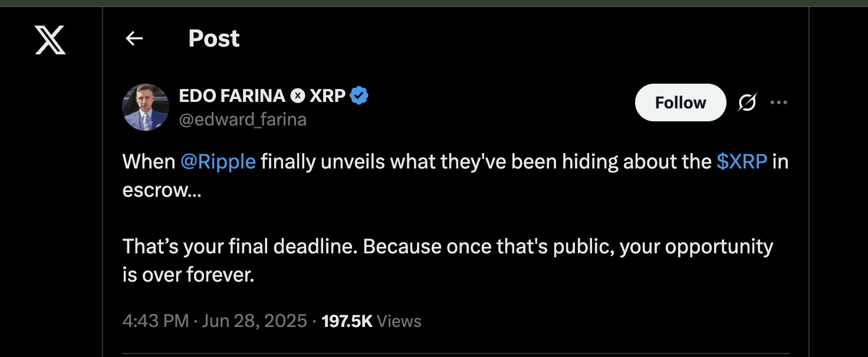Go back using the left arrow

134,39
